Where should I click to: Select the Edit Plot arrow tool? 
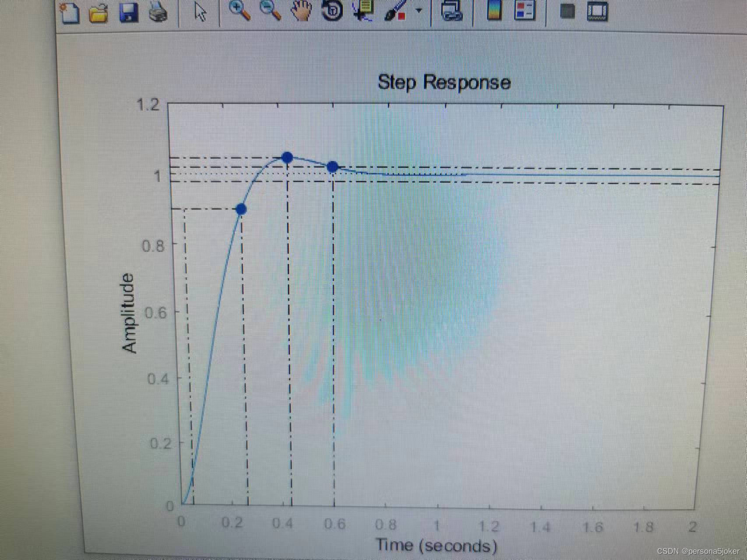point(200,11)
